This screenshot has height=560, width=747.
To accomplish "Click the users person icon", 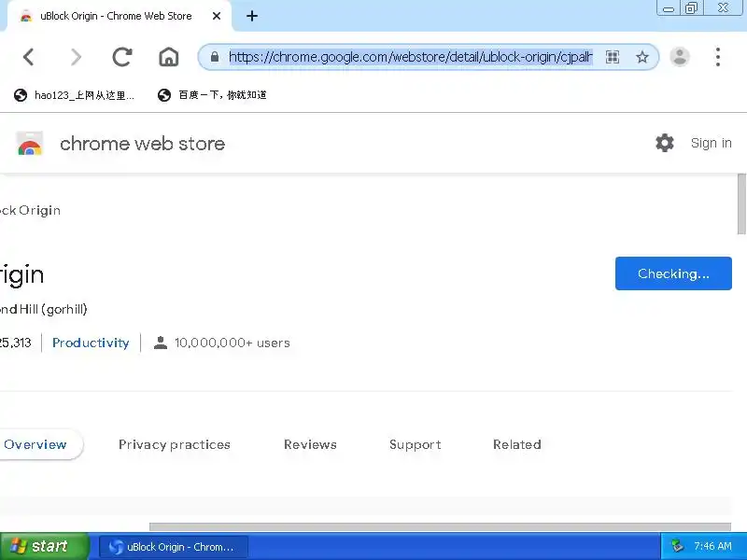I will (x=161, y=343).
